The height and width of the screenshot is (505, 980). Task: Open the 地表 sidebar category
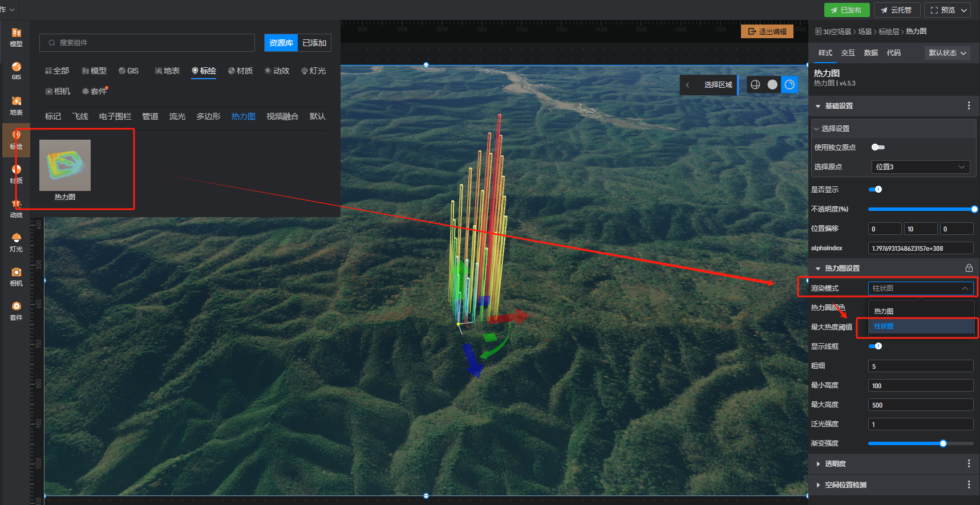pyautogui.click(x=16, y=106)
